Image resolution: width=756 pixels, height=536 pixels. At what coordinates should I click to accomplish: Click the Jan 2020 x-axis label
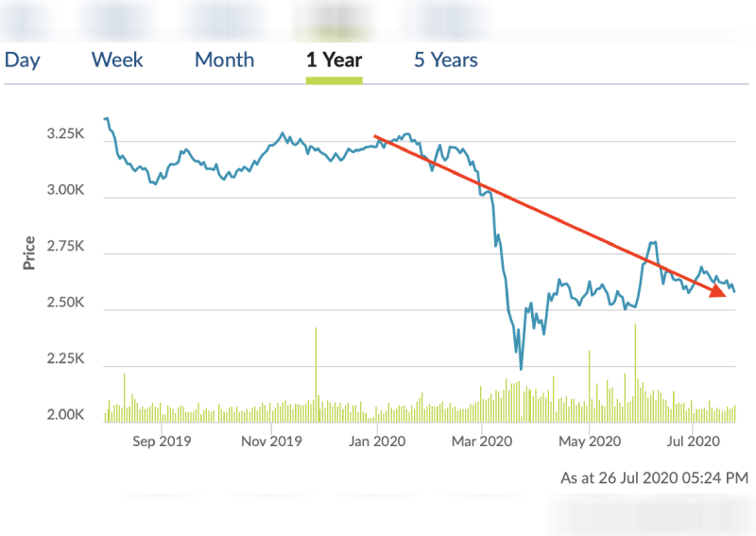[x=377, y=440]
